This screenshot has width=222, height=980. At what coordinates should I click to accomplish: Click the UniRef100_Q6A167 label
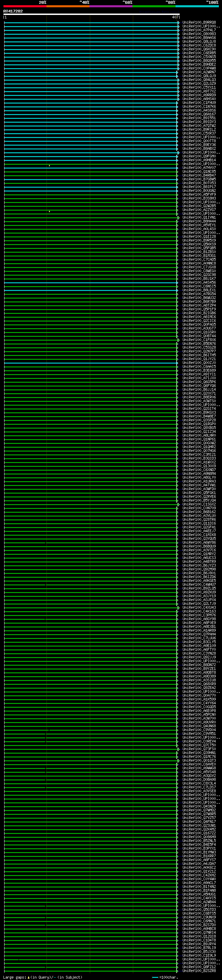(199, 114)
